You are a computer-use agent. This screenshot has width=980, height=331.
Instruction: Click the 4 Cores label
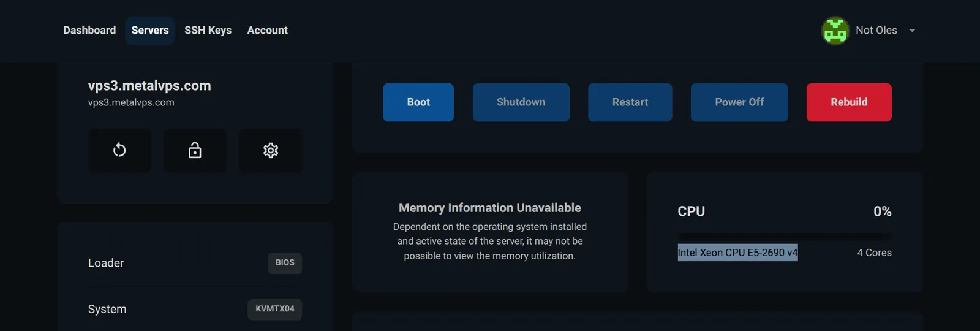(874, 253)
